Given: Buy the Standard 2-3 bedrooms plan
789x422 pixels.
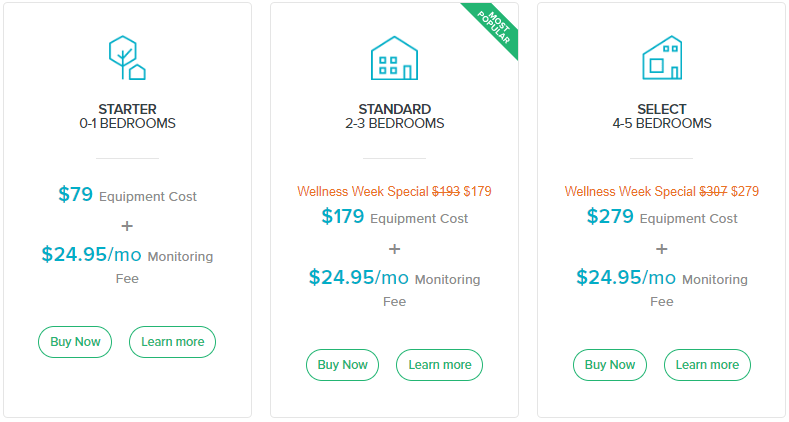Looking at the screenshot, I should pos(342,365).
